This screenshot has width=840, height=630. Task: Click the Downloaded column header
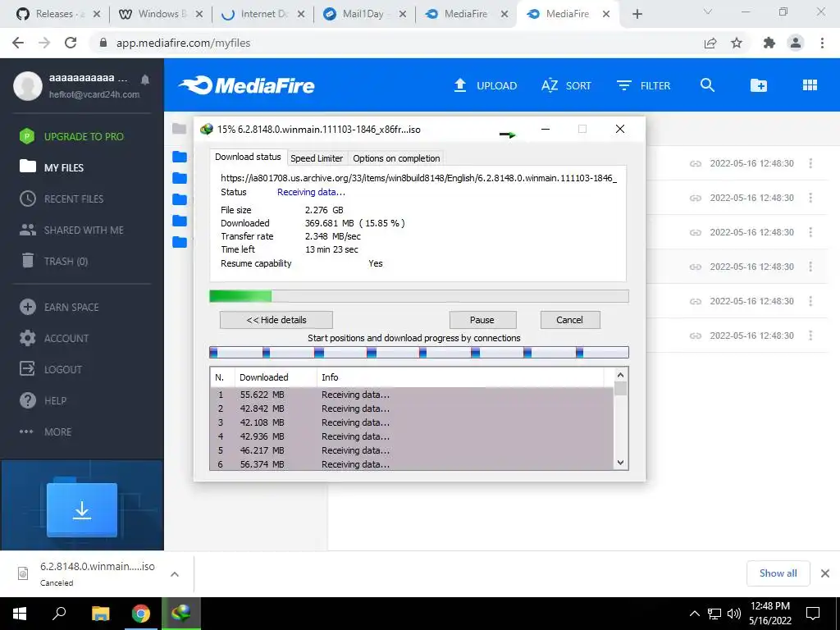pyautogui.click(x=276, y=377)
